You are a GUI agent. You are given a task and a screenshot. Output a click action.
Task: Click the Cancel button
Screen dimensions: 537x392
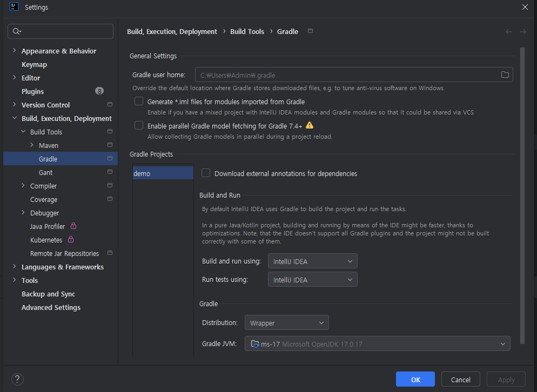click(x=461, y=379)
